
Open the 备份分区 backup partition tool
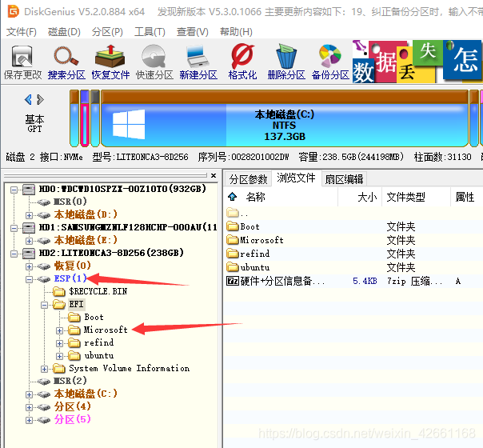click(x=330, y=62)
